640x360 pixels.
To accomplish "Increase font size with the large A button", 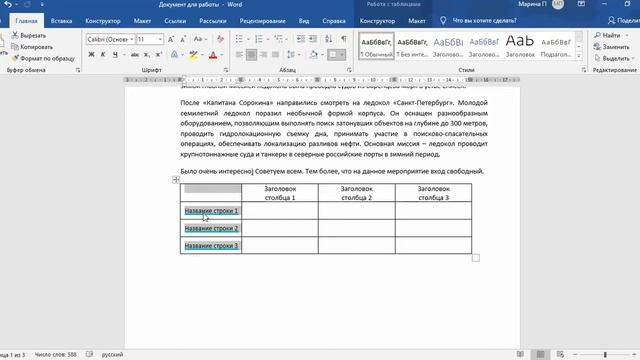I will (171, 39).
